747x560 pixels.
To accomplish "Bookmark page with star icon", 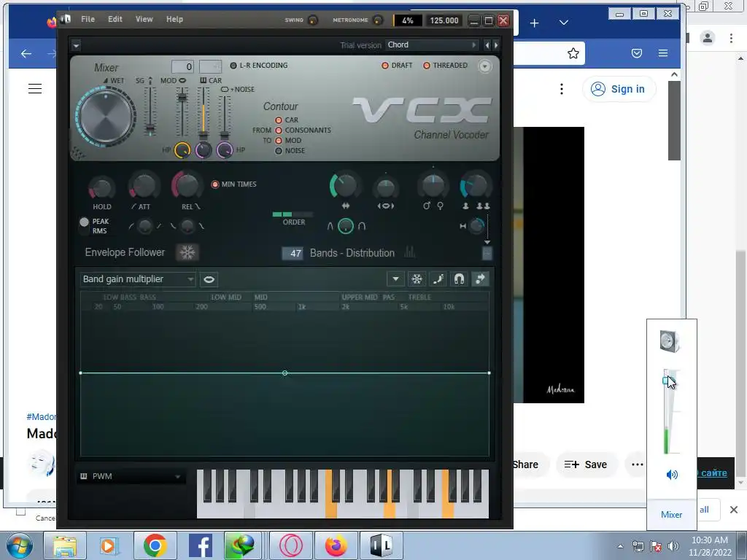I will click(x=573, y=53).
